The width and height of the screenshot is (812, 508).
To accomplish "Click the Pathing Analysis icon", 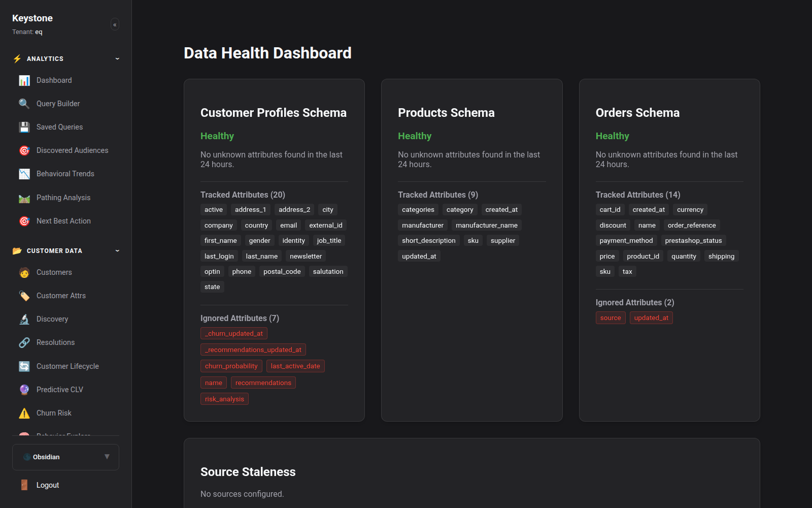I will coord(24,198).
